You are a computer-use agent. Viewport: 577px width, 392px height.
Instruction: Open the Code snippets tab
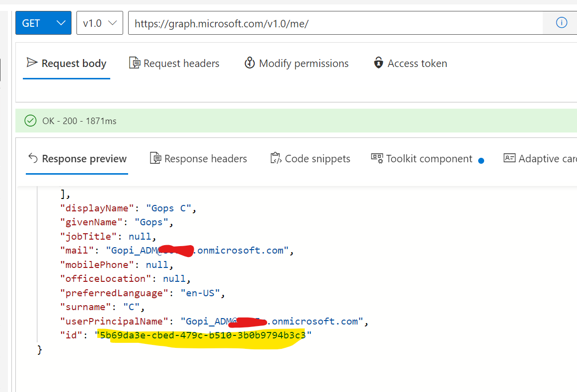pyautogui.click(x=310, y=159)
